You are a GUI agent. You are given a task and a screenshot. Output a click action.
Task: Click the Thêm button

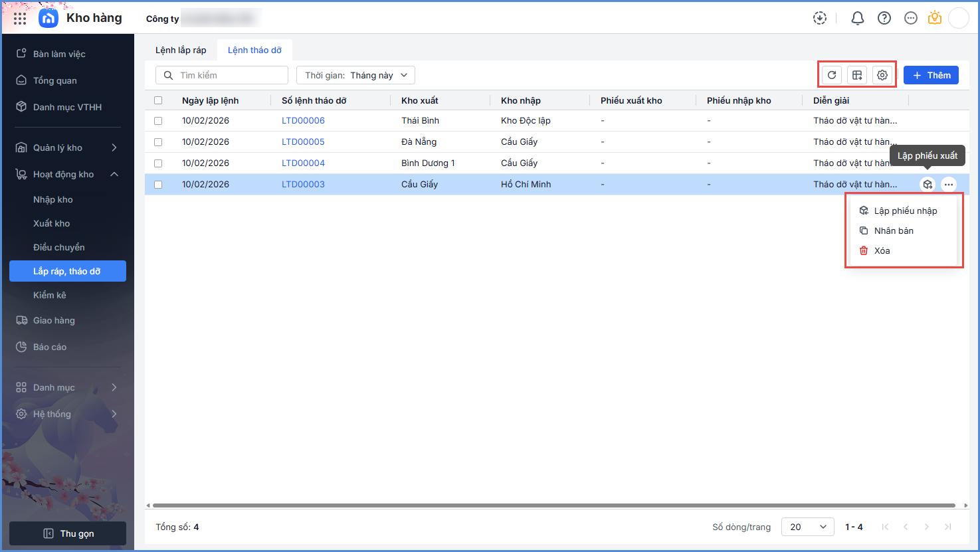tap(931, 75)
